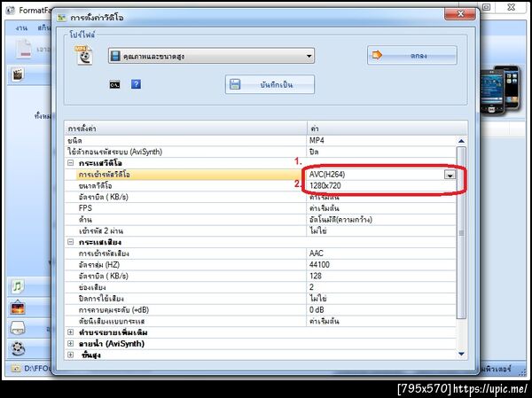The width and height of the screenshot is (532, 398).
Task: Select the MP4 type value cell
Action: (381, 140)
